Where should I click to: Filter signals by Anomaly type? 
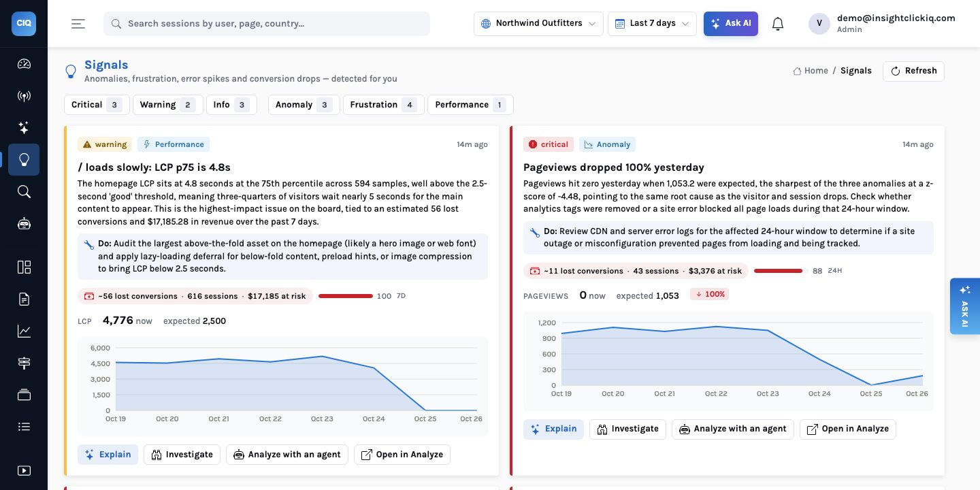(x=304, y=105)
